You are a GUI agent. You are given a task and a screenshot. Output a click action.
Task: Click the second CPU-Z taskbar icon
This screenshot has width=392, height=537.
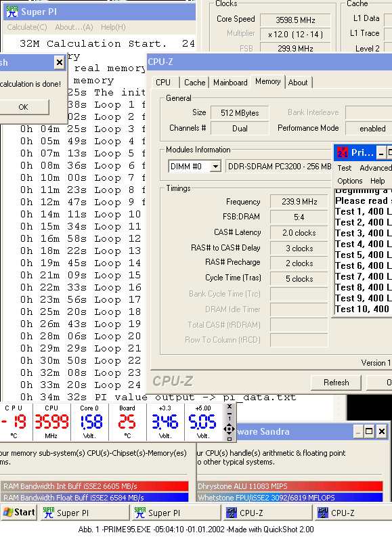coord(322,513)
